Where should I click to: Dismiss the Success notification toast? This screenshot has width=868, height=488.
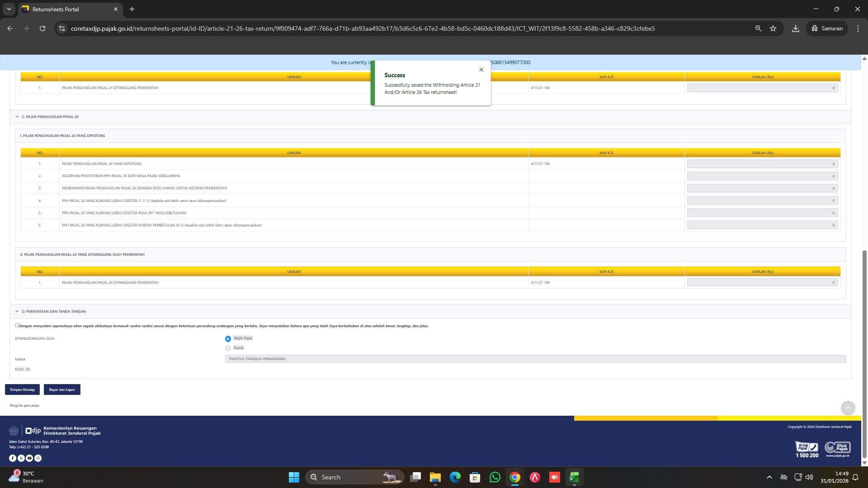point(481,70)
